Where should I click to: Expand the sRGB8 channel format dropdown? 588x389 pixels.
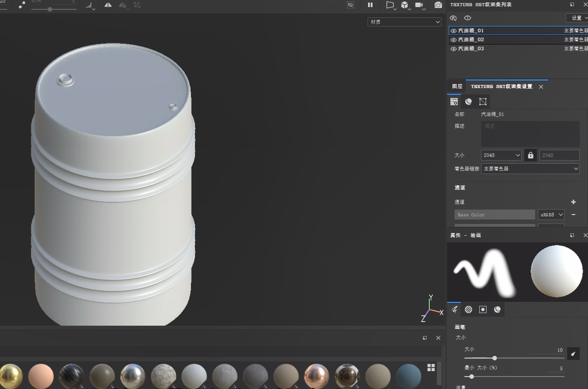click(551, 215)
